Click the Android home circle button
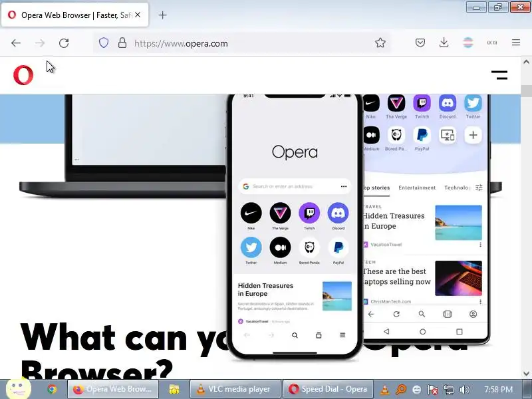 coord(422,331)
